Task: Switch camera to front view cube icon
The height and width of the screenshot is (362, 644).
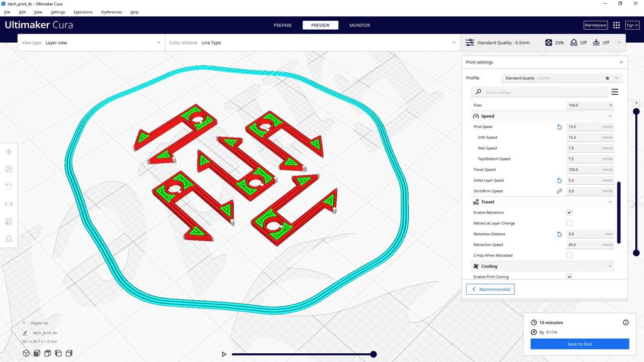Action: coord(36,353)
